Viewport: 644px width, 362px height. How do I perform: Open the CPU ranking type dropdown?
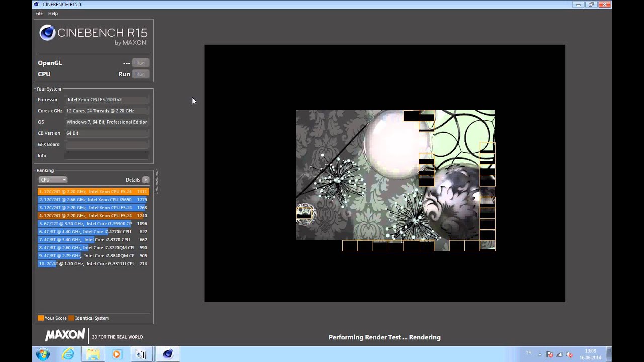click(x=53, y=179)
